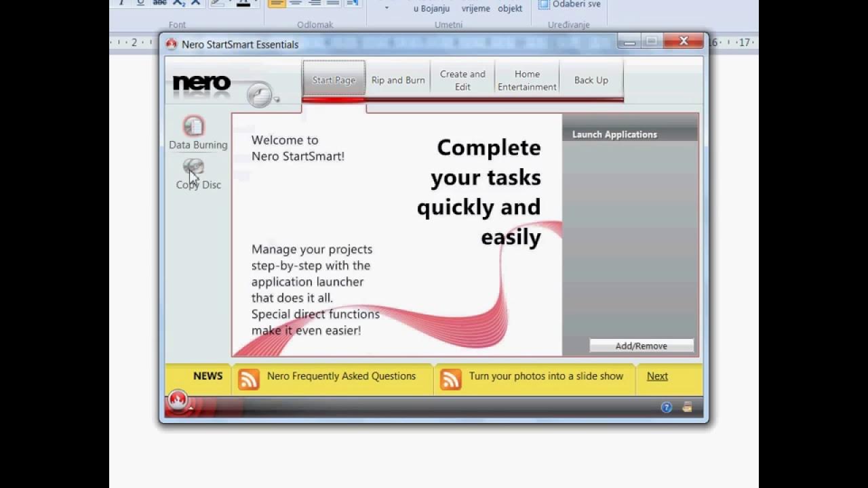Click u Bojanju in Word's Umetni group

tap(431, 8)
